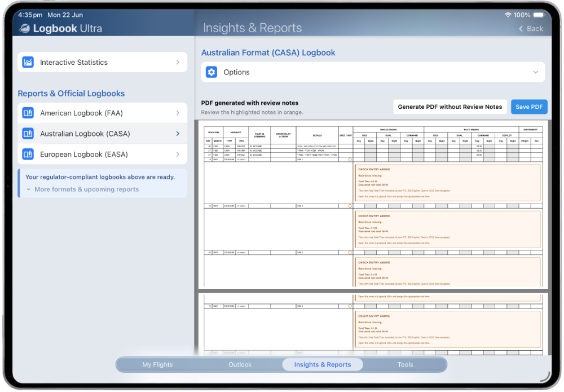Click the Interactive Statistics chart icon

[28, 62]
